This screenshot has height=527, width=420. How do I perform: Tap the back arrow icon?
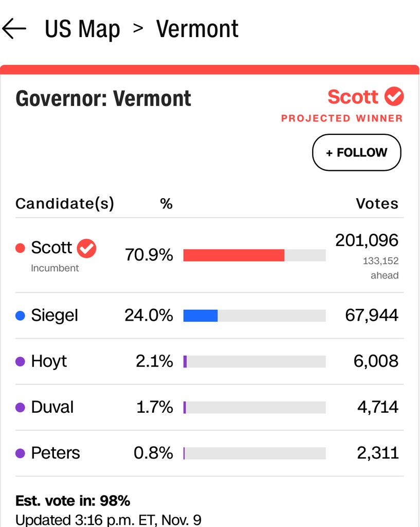click(x=14, y=29)
